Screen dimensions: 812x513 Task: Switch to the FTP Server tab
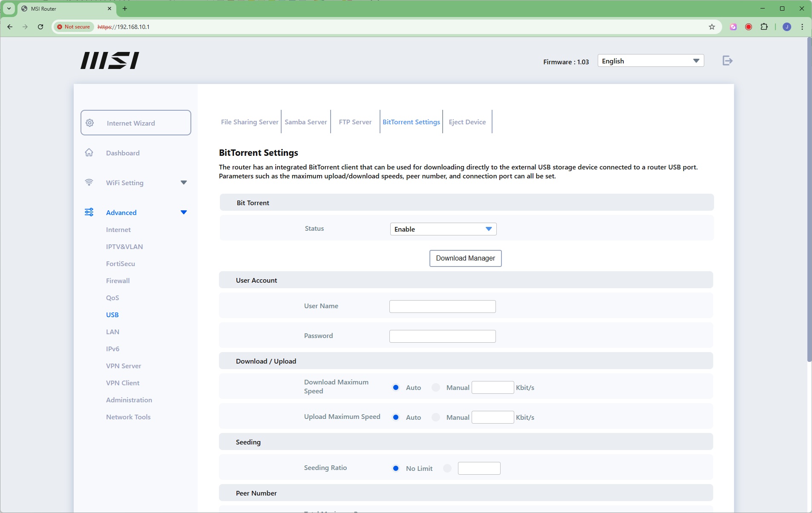click(x=355, y=122)
